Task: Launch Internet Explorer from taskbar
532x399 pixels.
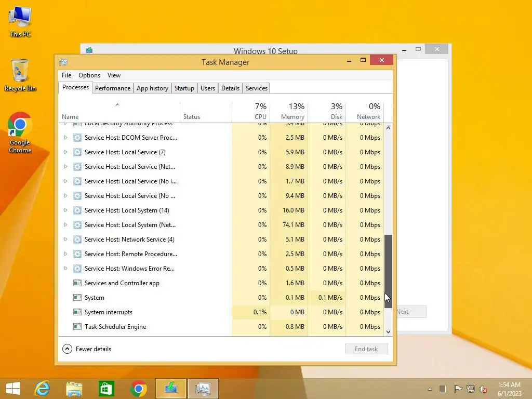Action: tap(43, 389)
